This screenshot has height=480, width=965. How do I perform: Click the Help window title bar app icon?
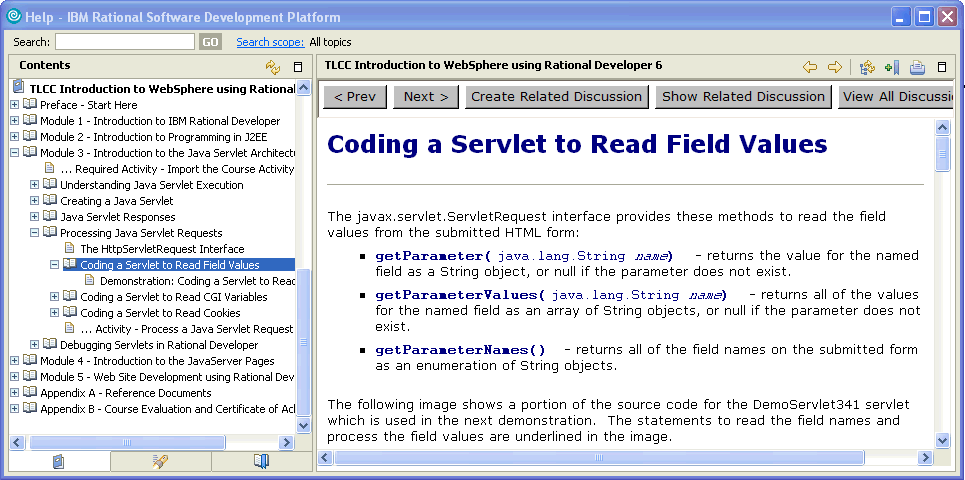(14, 17)
